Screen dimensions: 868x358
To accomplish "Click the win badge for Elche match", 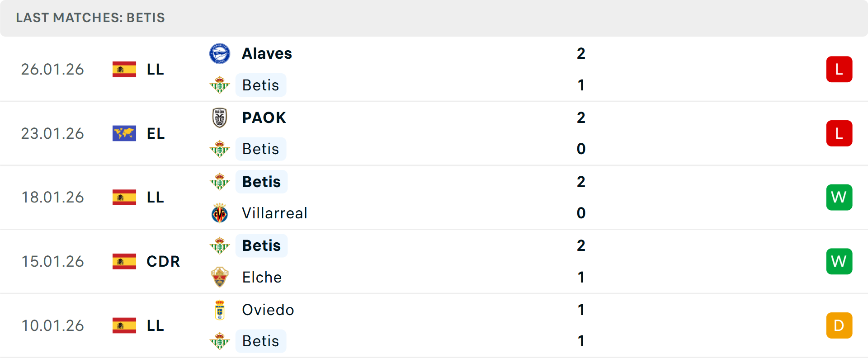I will tap(839, 261).
